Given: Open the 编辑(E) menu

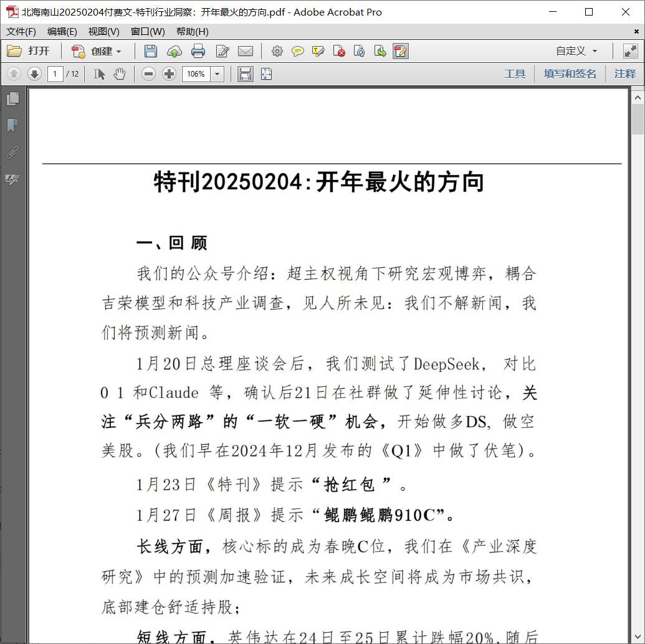Looking at the screenshot, I should [62, 32].
